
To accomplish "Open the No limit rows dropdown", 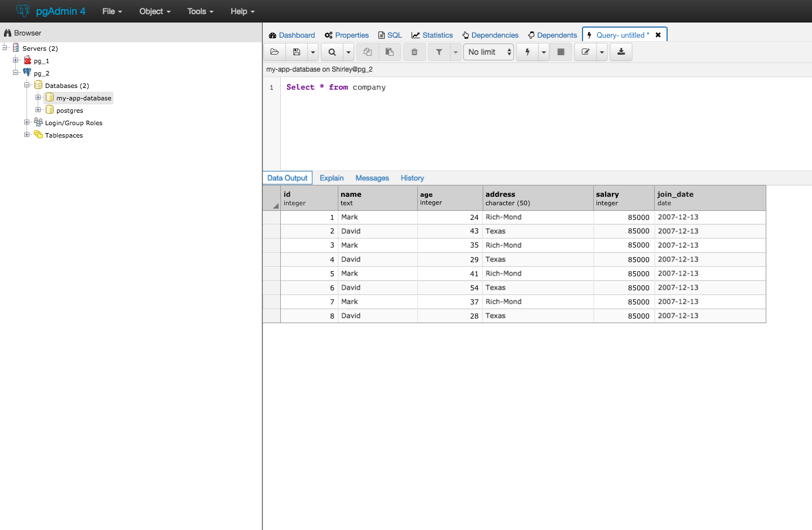I will coord(488,52).
